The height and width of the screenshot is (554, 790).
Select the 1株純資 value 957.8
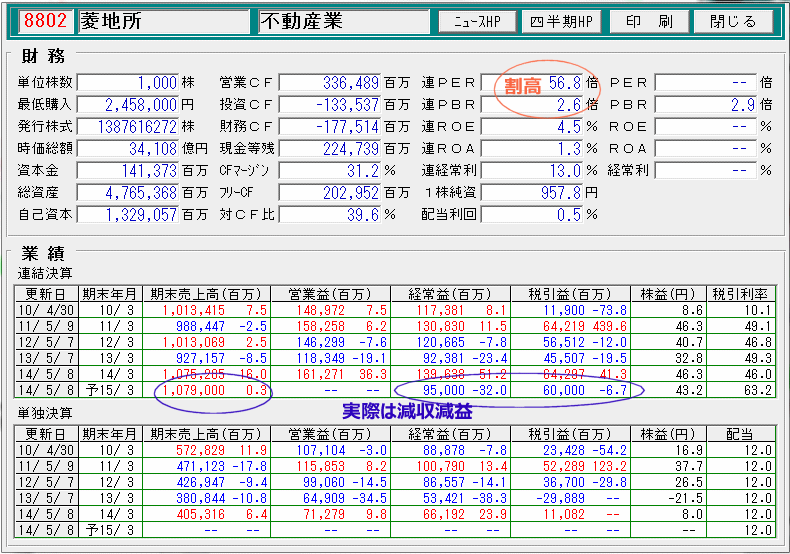(x=532, y=193)
